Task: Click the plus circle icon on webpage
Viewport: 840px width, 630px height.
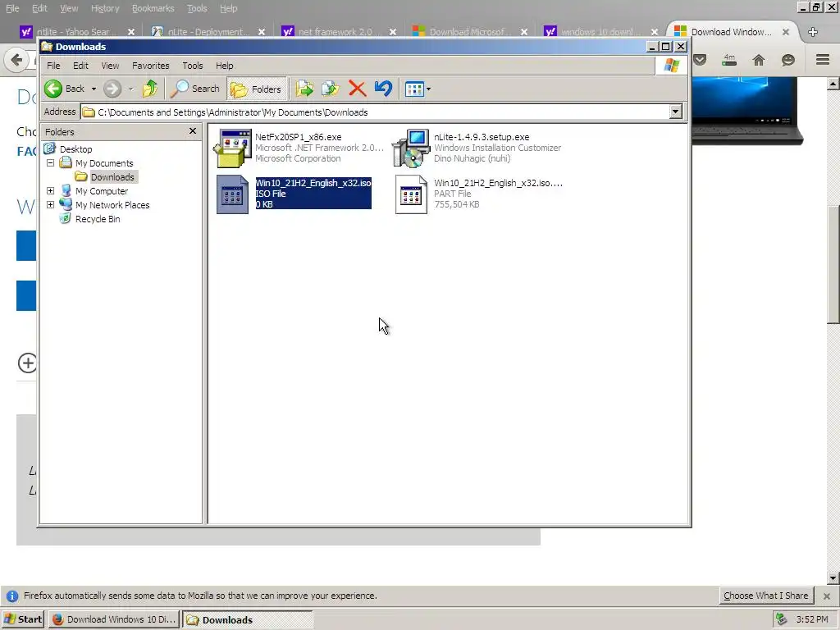Action: tap(27, 363)
